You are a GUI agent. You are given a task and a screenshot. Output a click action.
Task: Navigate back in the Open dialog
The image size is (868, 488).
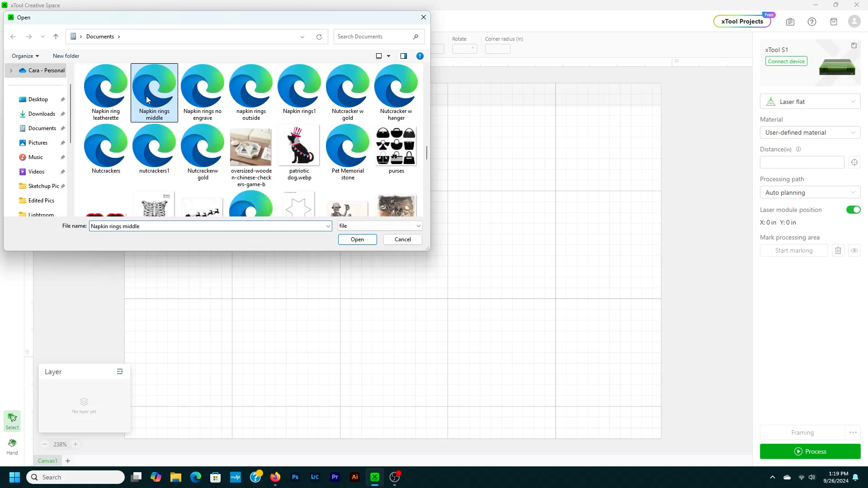tap(13, 37)
